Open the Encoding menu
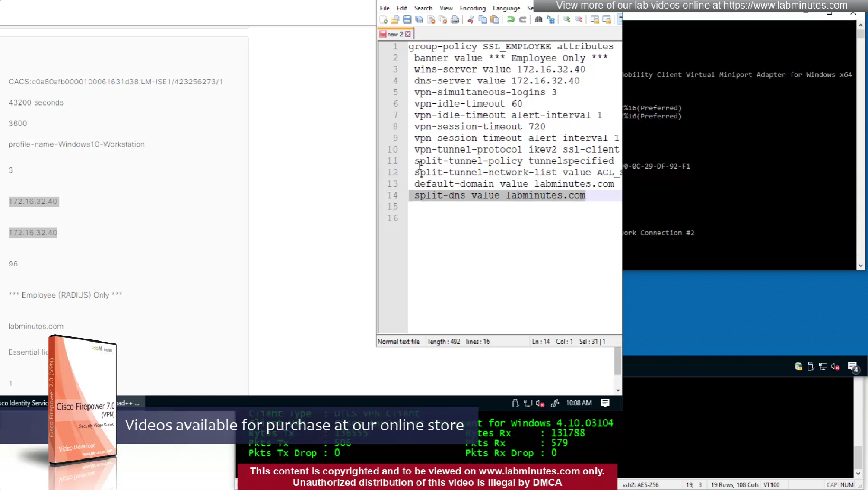Image resolution: width=868 pixels, height=490 pixels. (x=473, y=8)
